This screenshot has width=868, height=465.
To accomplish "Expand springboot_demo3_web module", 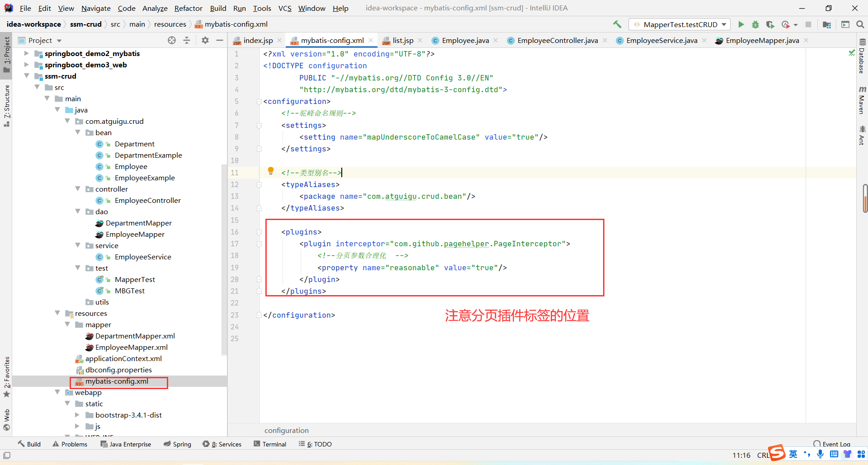I will point(26,65).
